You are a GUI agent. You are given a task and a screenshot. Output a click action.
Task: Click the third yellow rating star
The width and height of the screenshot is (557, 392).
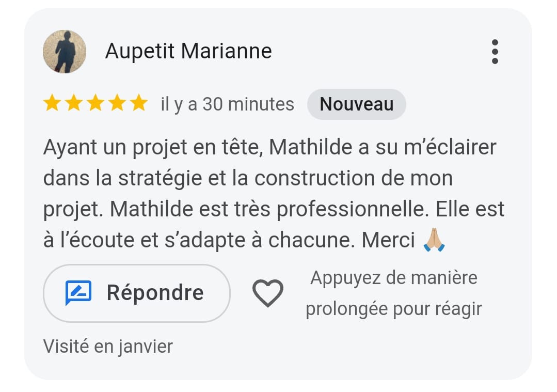coord(96,103)
